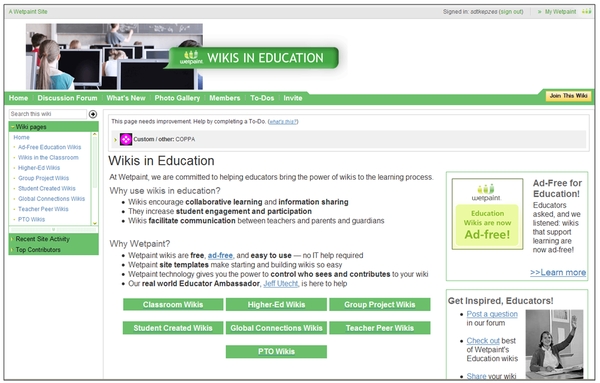Image resolution: width=600 pixels, height=383 pixels.
Task: Click the PTO Wikis green button
Action: point(276,351)
